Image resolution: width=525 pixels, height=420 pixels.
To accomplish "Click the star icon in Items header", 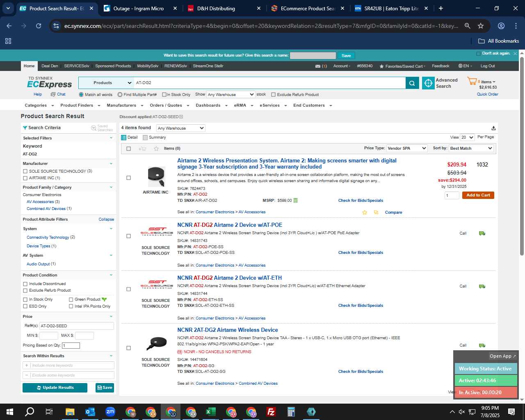I will tap(156, 148).
